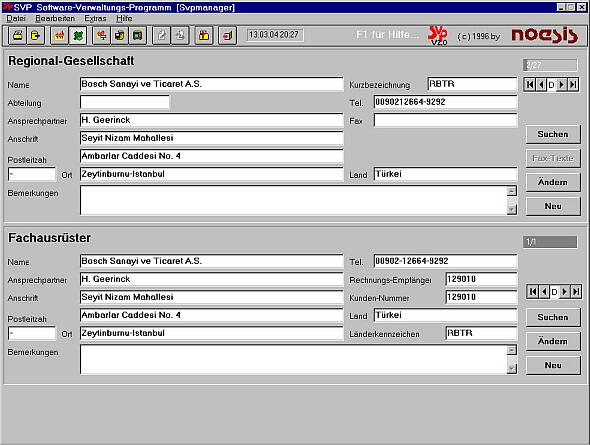The image size is (590, 445).
Task: Click the greyed-out edit document toolbar icon
Action: 162,36
